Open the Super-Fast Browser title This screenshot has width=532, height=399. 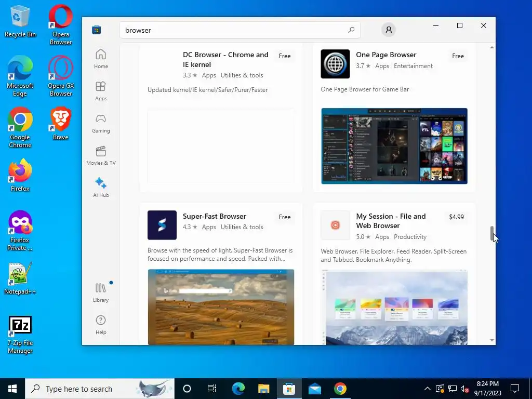(x=215, y=216)
